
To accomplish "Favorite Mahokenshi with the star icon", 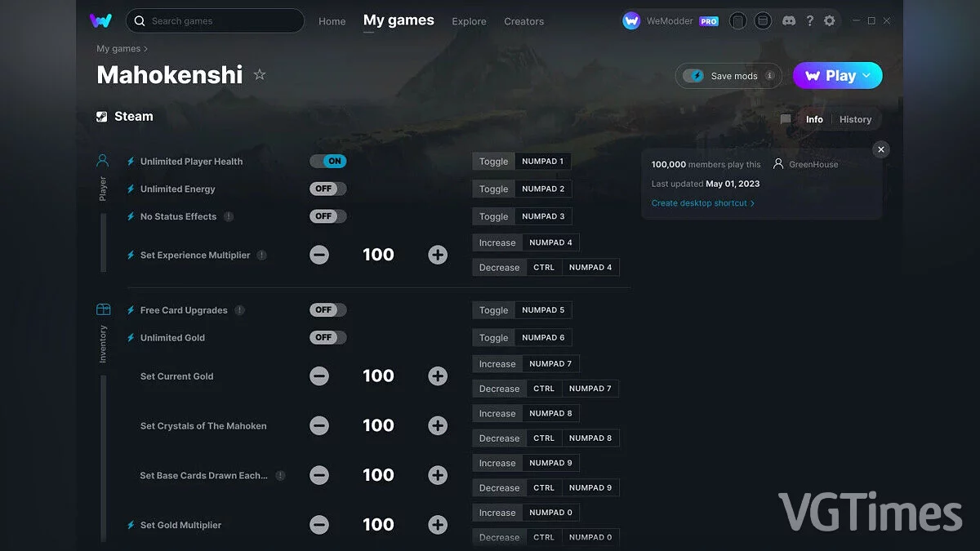I will click(260, 75).
